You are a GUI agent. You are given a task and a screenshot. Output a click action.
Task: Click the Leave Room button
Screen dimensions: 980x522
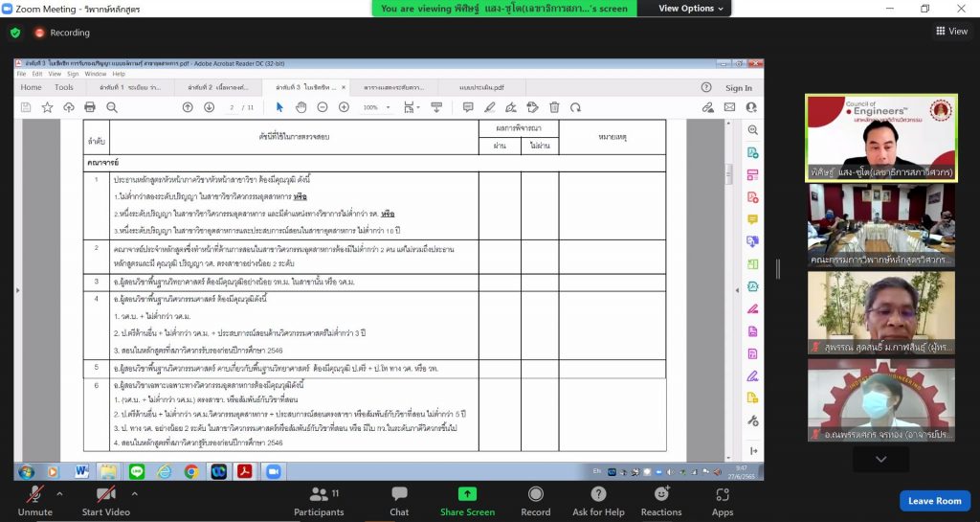(x=934, y=501)
